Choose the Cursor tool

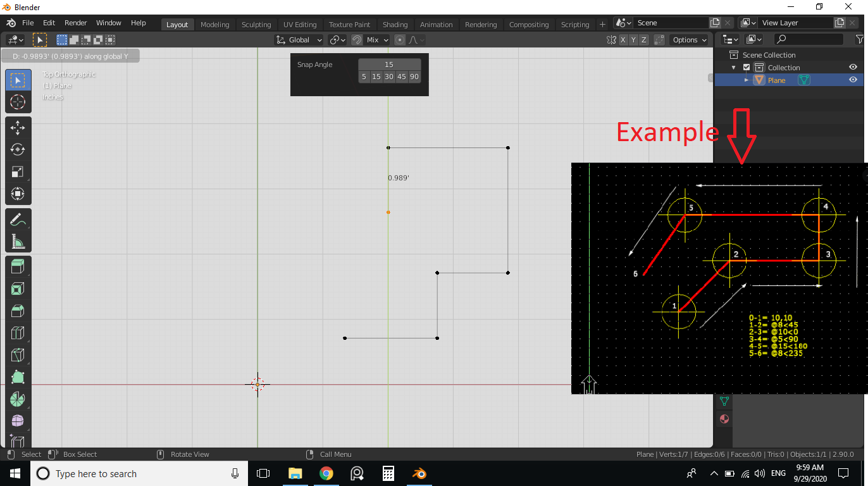tap(18, 102)
